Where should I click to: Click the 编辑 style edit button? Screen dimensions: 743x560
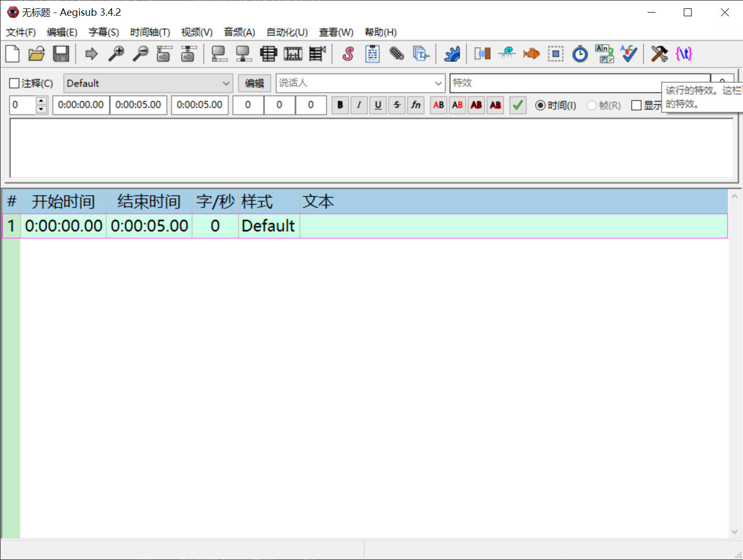click(x=254, y=83)
